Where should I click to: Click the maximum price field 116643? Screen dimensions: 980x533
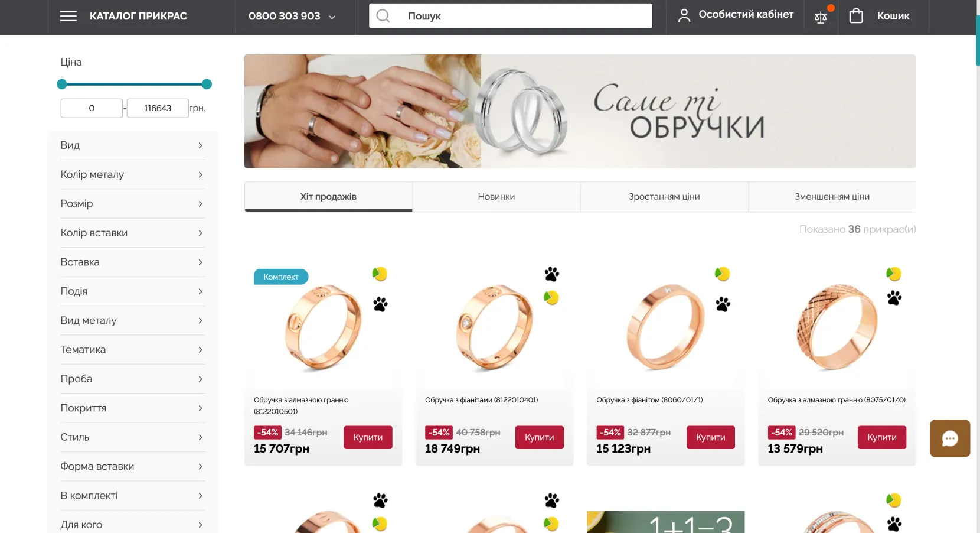pyautogui.click(x=158, y=108)
